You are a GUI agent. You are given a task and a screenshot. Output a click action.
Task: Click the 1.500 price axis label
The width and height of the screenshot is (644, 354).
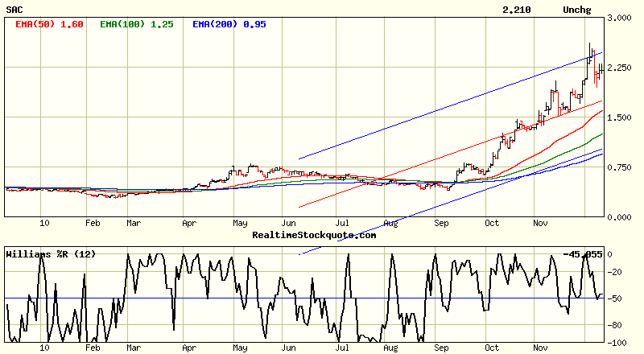coord(623,117)
